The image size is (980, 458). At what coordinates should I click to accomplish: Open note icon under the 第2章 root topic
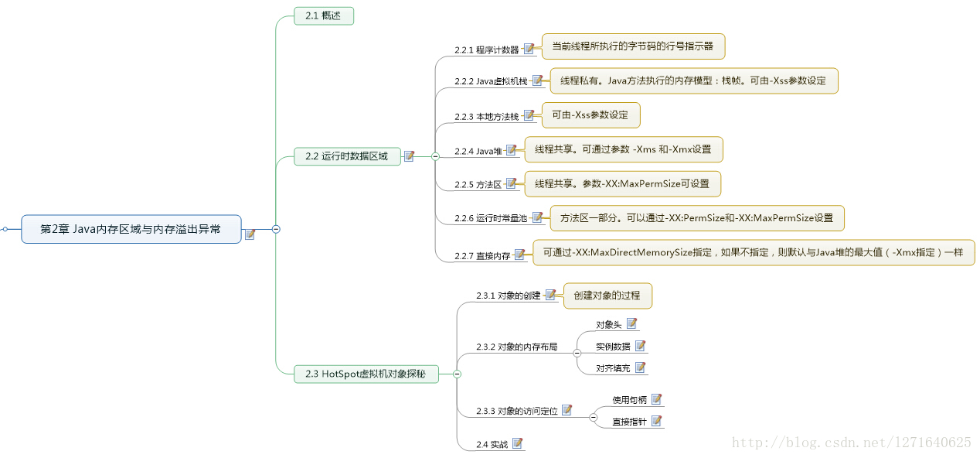250,234
